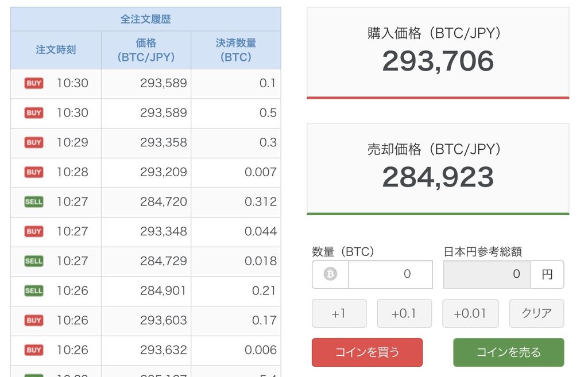Click the 日本円参考総額 amount field
This screenshot has width=588, height=377.
487,274
